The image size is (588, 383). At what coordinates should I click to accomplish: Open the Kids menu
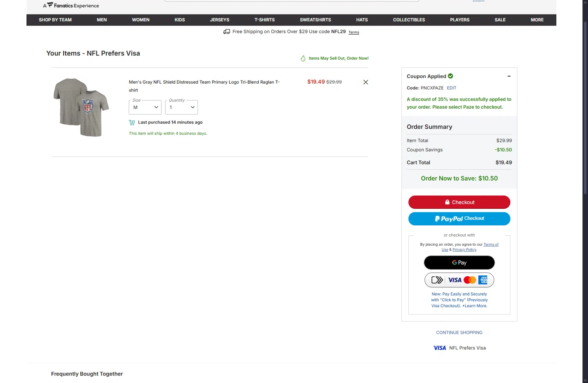180,20
